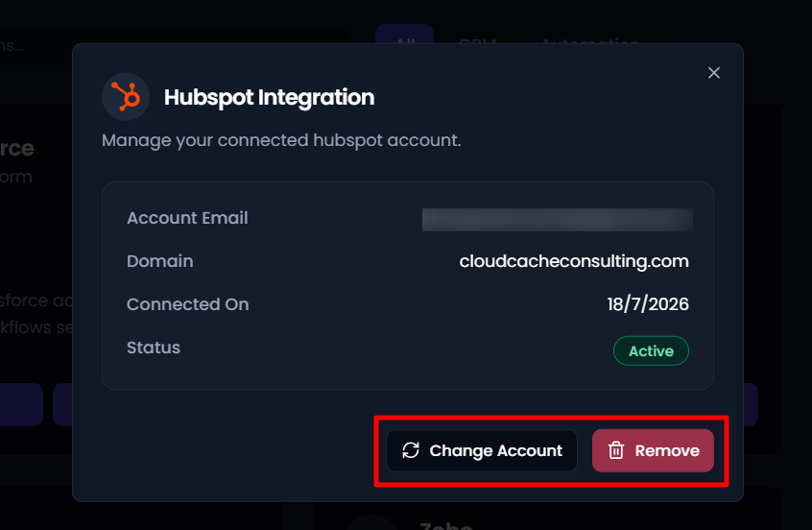Image resolution: width=812 pixels, height=530 pixels.
Task: Click the Account Email label
Action: tap(187, 218)
